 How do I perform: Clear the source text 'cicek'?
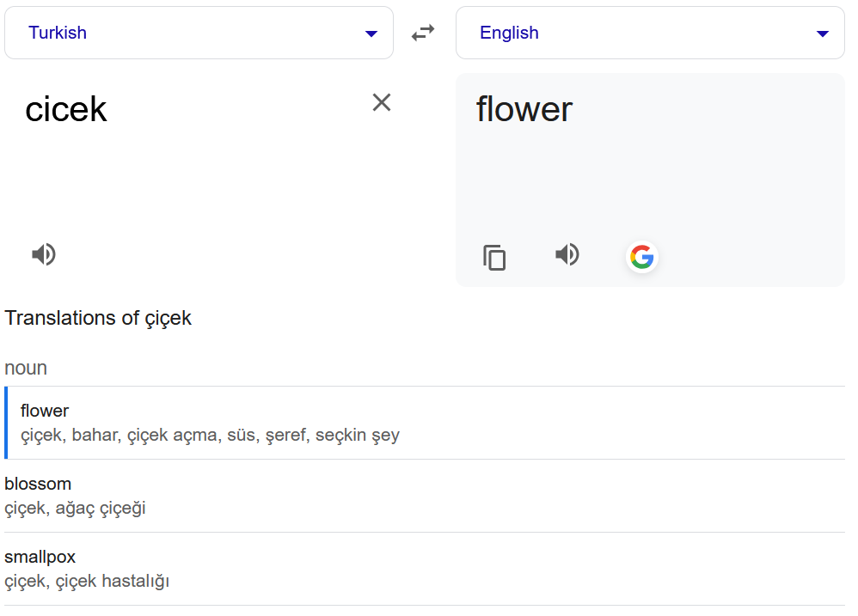(x=381, y=103)
